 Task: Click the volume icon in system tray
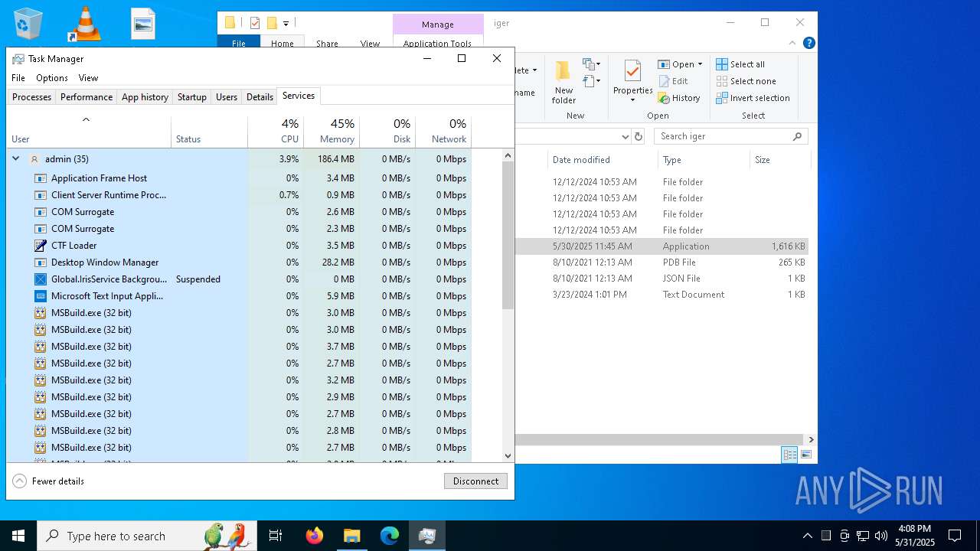881,536
